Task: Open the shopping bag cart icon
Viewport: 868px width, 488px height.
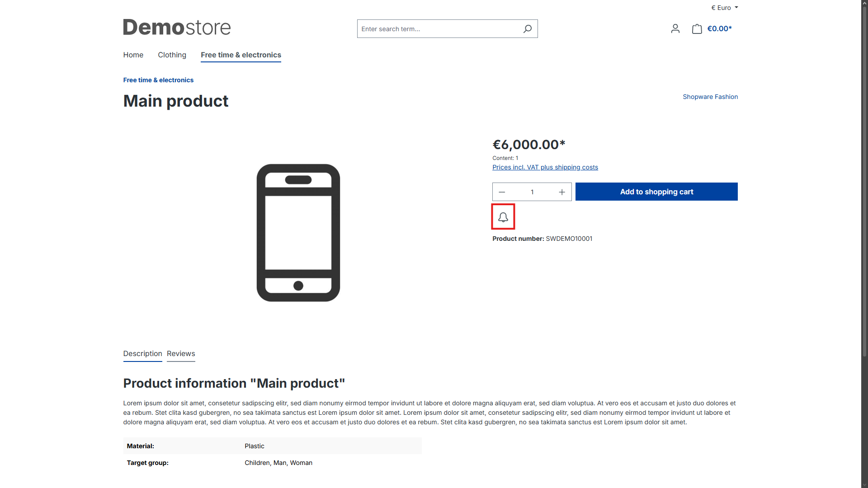Action: coord(697,29)
